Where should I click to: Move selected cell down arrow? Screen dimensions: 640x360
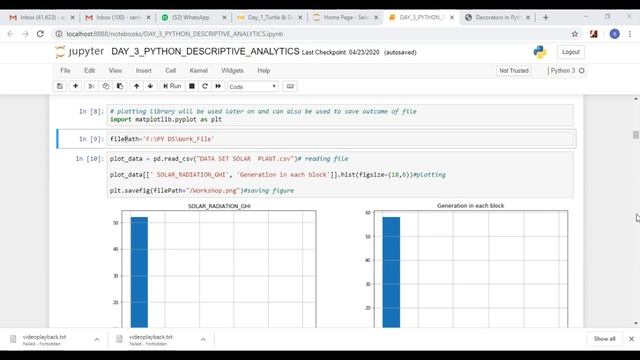tap(151, 86)
